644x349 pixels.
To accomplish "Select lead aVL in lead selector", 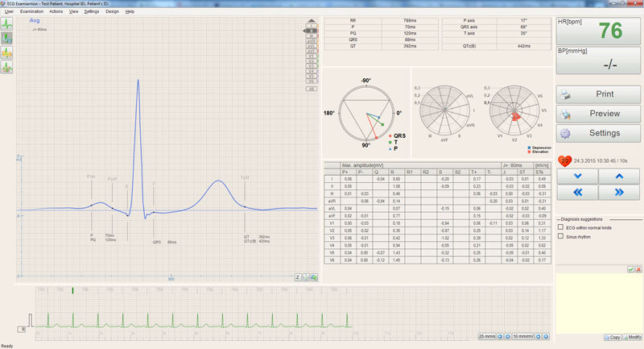I will pyautogui.click(x=312, y=46).
